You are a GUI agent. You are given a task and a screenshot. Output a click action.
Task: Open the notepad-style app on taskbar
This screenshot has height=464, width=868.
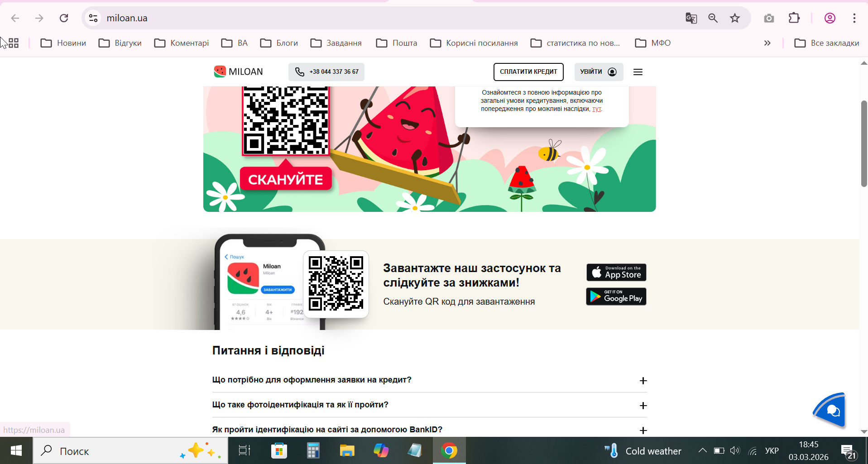tap(415, 451)
